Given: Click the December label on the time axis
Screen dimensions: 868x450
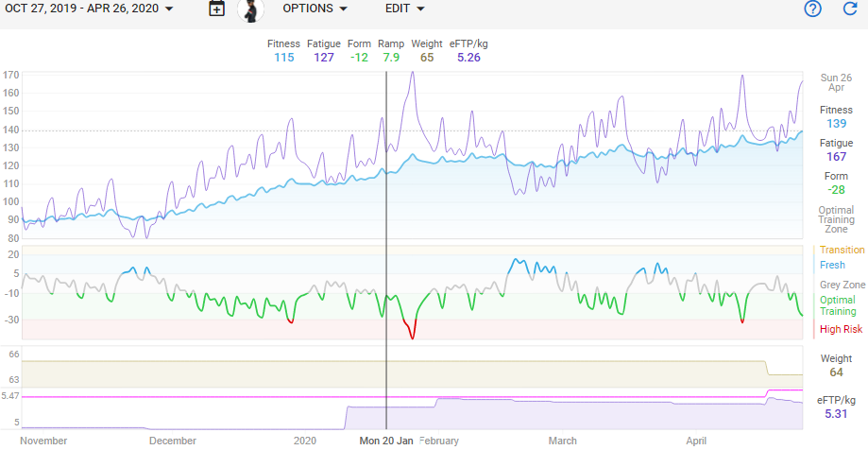Looking at the screenshot, I should [173, 441].
